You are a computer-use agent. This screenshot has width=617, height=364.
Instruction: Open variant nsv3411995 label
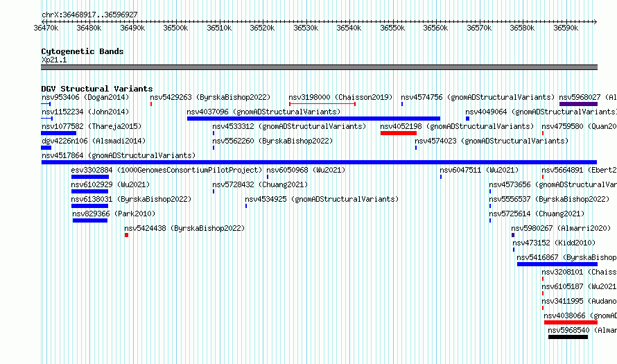click(580, 301)
